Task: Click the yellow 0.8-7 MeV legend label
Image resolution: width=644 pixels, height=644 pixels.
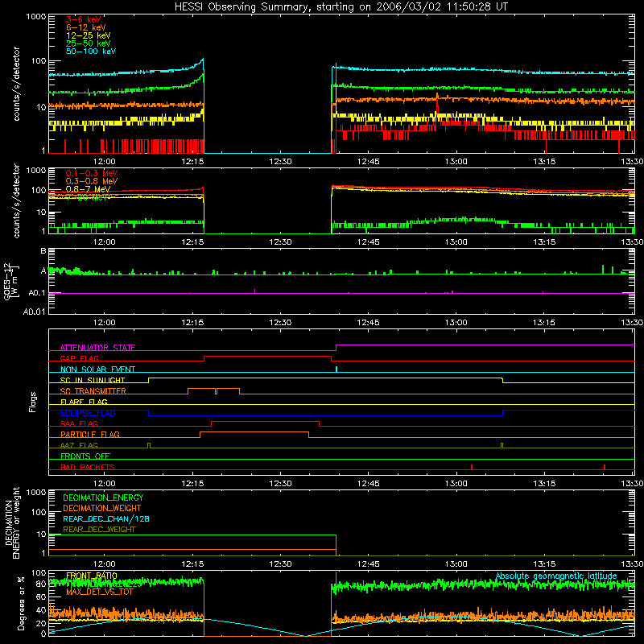Action: [88, 189]
